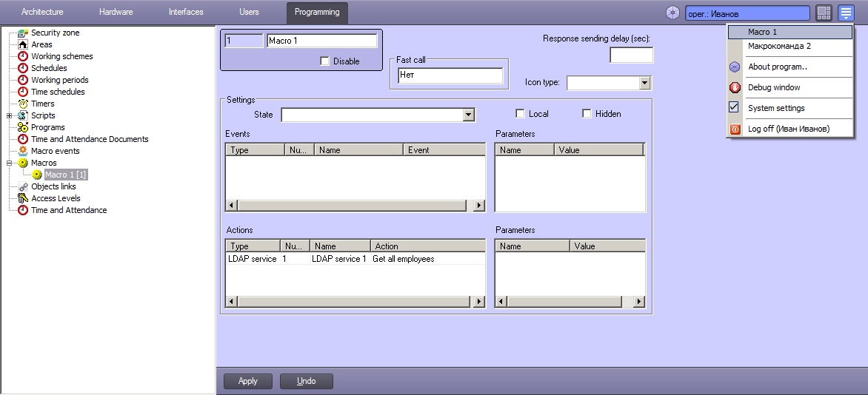Click the Undo button
The image size is (868, 395).
pos(306,381)
